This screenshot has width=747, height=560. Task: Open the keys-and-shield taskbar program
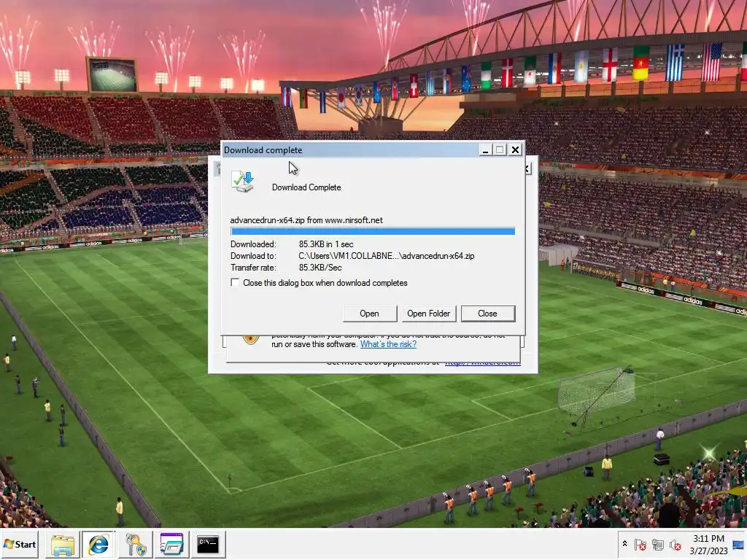click(136, 545)
